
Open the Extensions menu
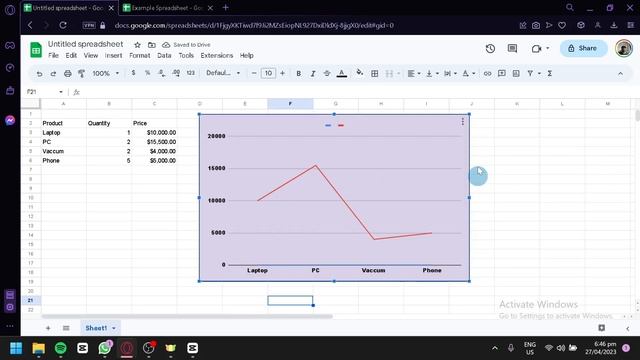(x=217, y=56)
